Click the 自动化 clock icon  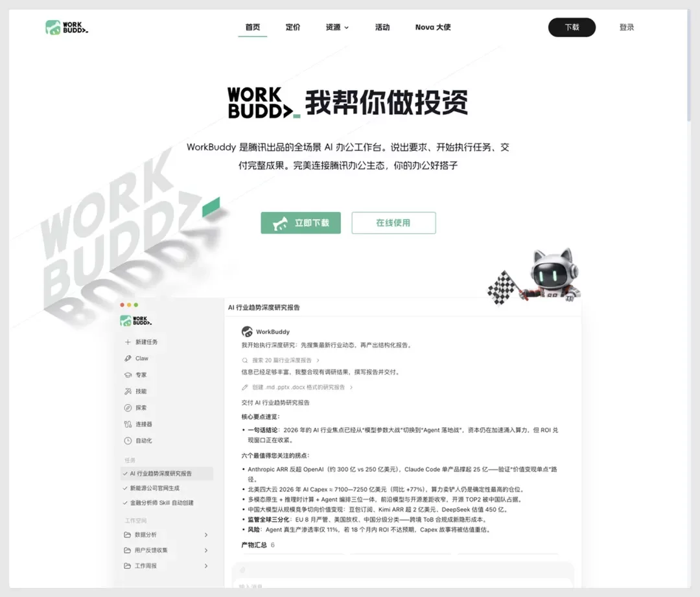click(128, 441)
